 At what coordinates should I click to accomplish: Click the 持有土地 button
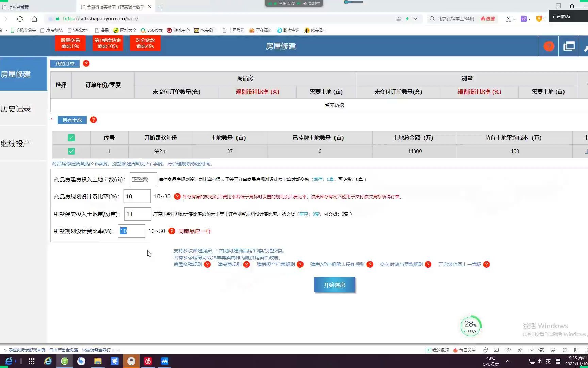(x=72, y=120)
